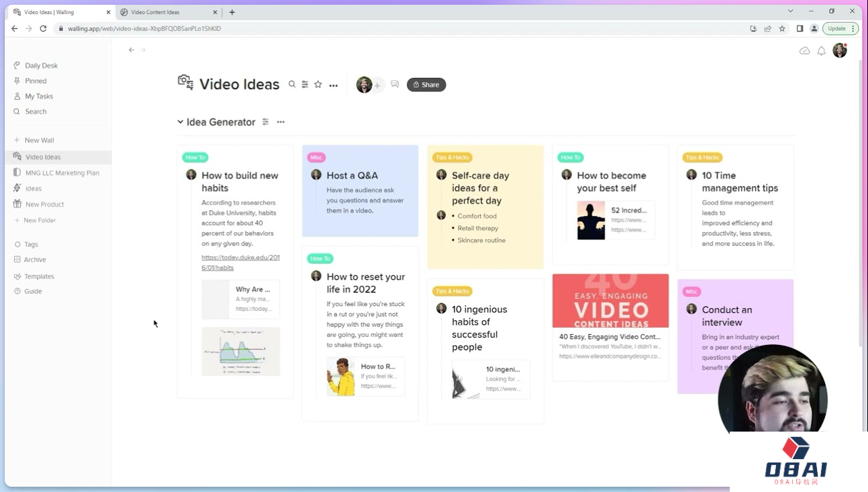This screenshot has width=868, height=492.
Task: Star the Video Ideas wall as favorite
Action: pos(318,85)
